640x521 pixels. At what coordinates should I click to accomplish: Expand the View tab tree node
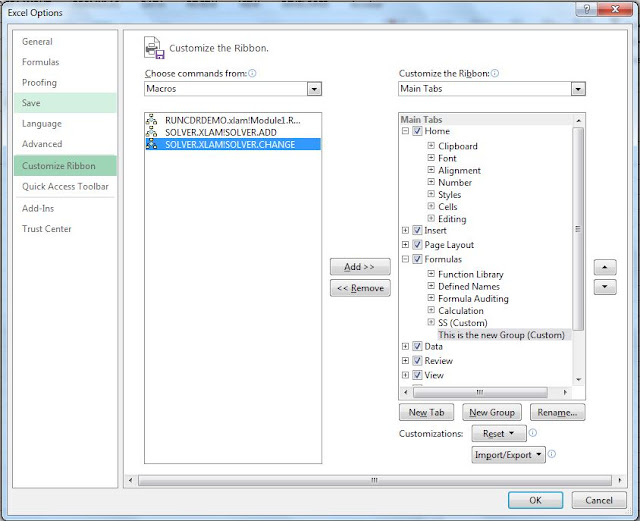(x=405, y=375)
